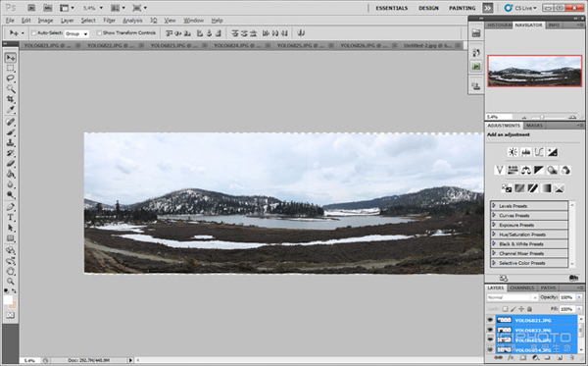Select the Lasso tool
The image size is (588, 366).
tap(10, 78)
